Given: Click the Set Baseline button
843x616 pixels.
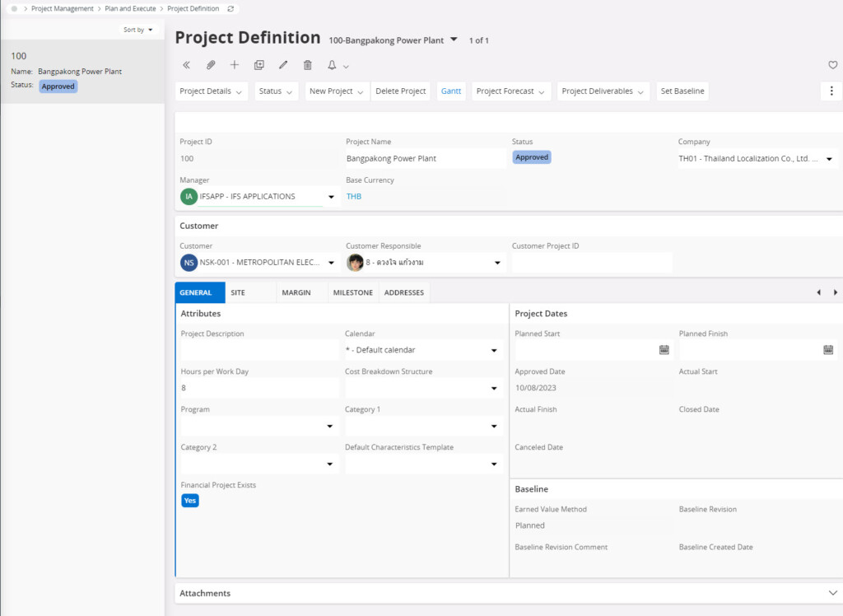Looking at the screenshot, I should pos(682,91).
